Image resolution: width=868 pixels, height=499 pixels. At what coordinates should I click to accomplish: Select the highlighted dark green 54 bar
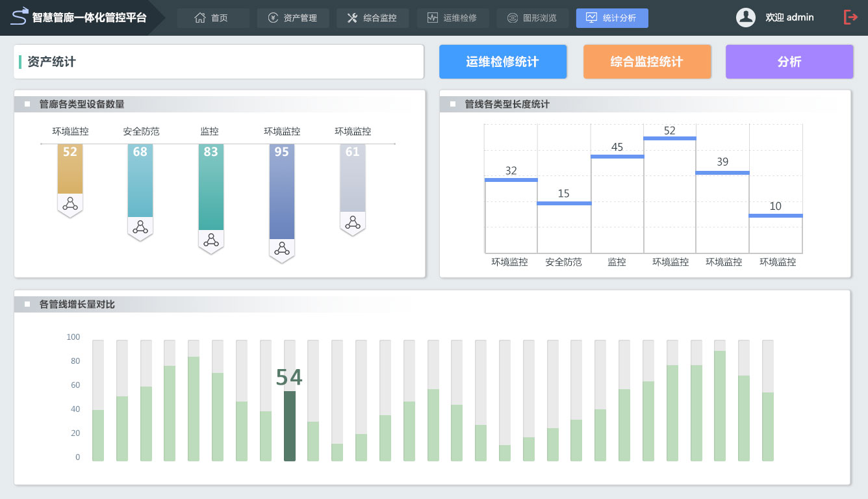coord(290,426)
